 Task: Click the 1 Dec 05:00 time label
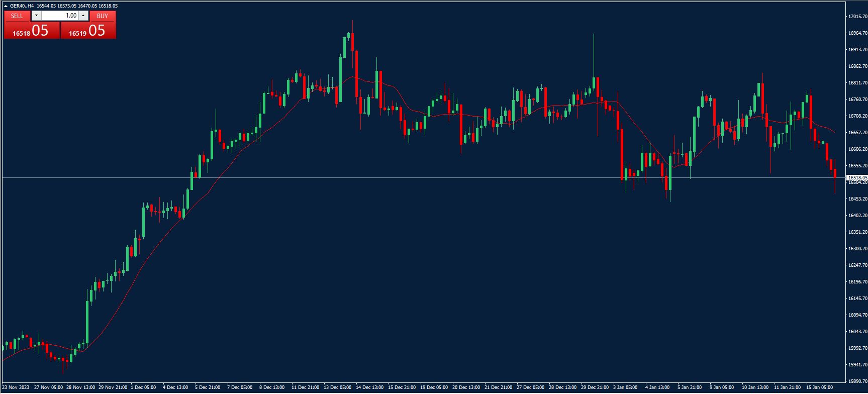143,387
